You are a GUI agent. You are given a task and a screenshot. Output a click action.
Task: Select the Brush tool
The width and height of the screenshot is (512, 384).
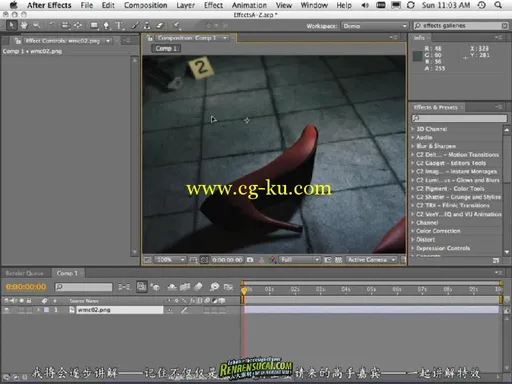135,25
